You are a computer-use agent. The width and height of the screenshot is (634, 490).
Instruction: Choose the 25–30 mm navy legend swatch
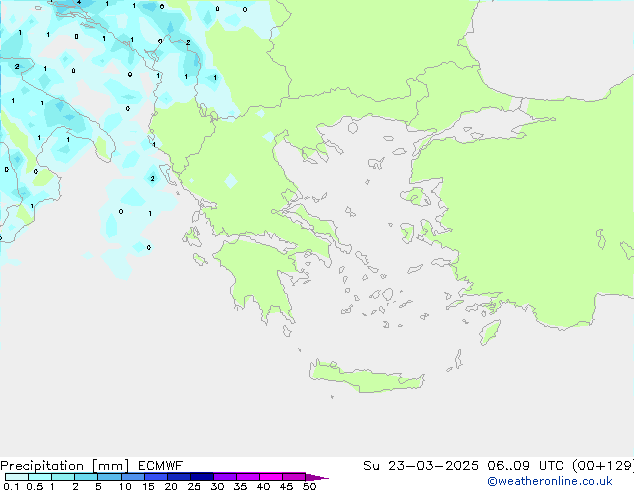(x=202, y=477)
